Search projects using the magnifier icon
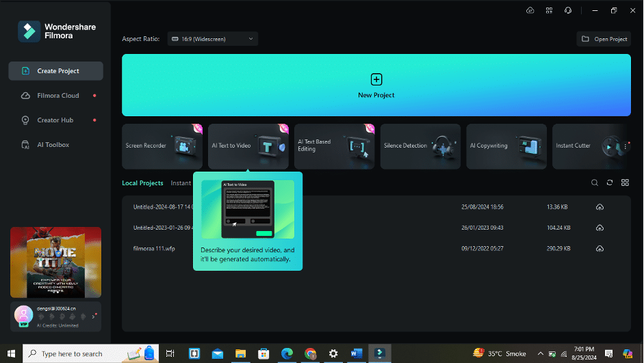The image size is (644, 363). [594, 183]
